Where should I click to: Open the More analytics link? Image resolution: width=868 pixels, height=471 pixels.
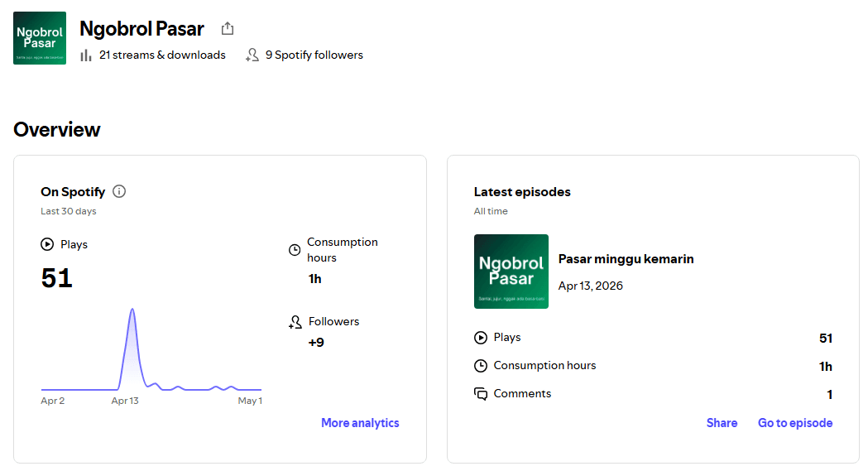tap(360, 423)
